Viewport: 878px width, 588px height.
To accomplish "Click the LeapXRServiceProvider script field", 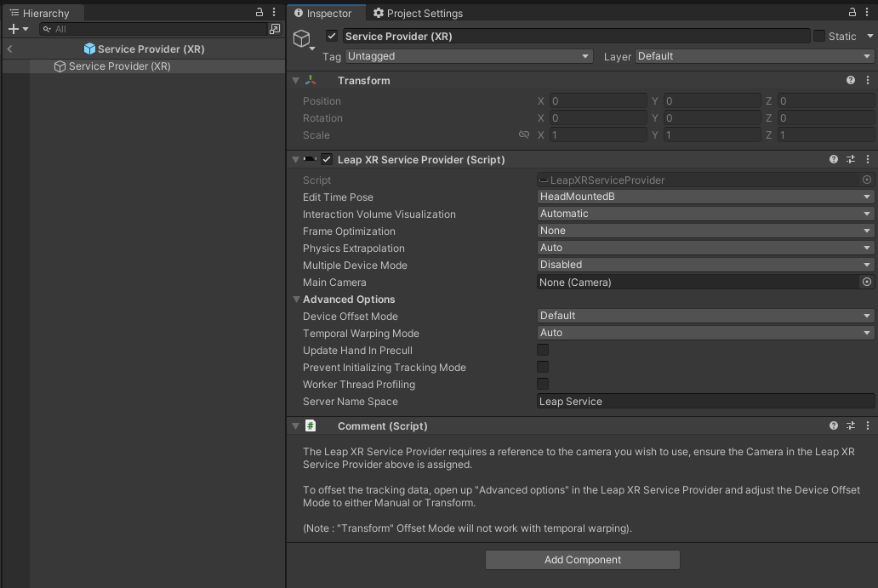I will tap(698, 180).
